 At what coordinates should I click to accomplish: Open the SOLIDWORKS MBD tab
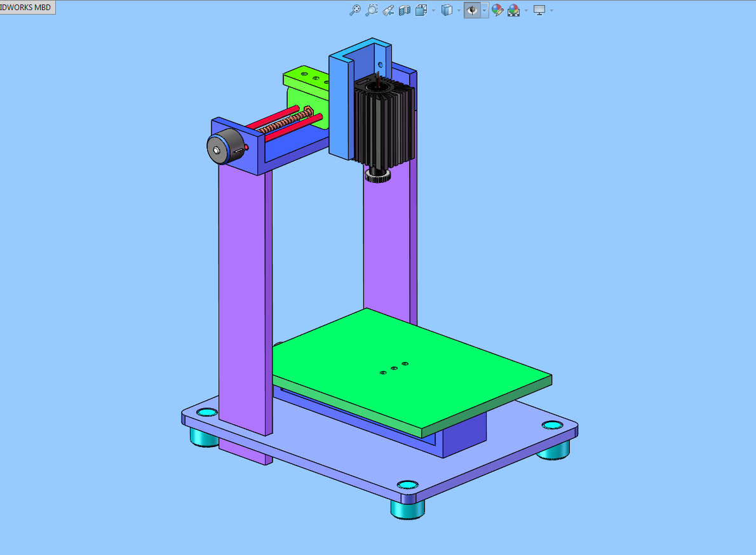point(27,7)
